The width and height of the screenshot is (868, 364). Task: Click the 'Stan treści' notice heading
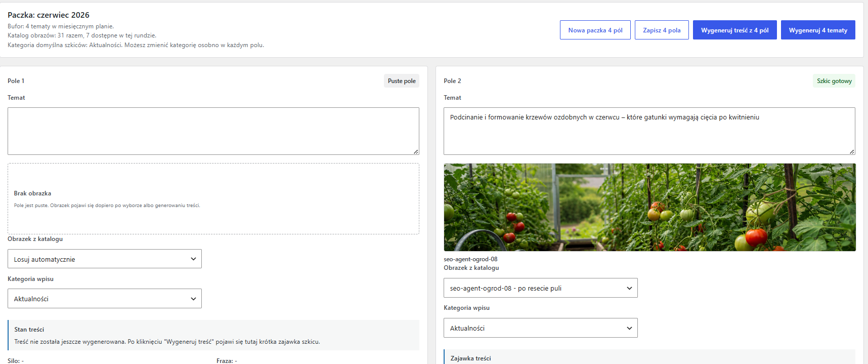[x=29, y=330]
